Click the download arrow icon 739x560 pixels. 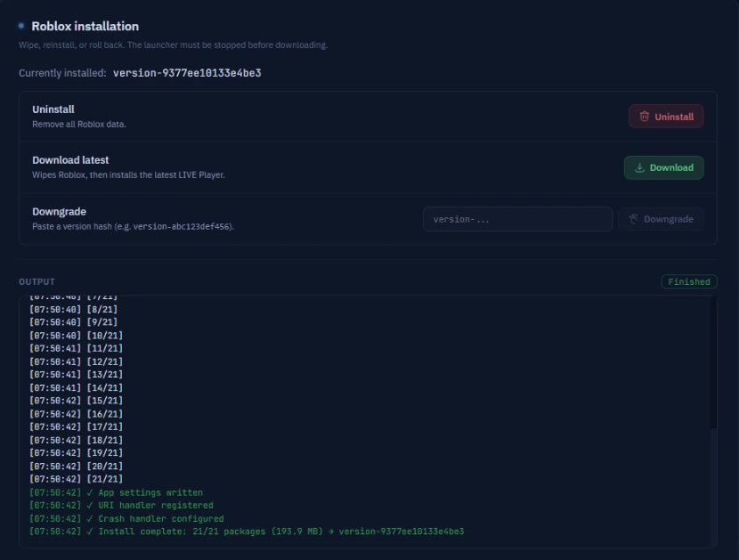639,167
